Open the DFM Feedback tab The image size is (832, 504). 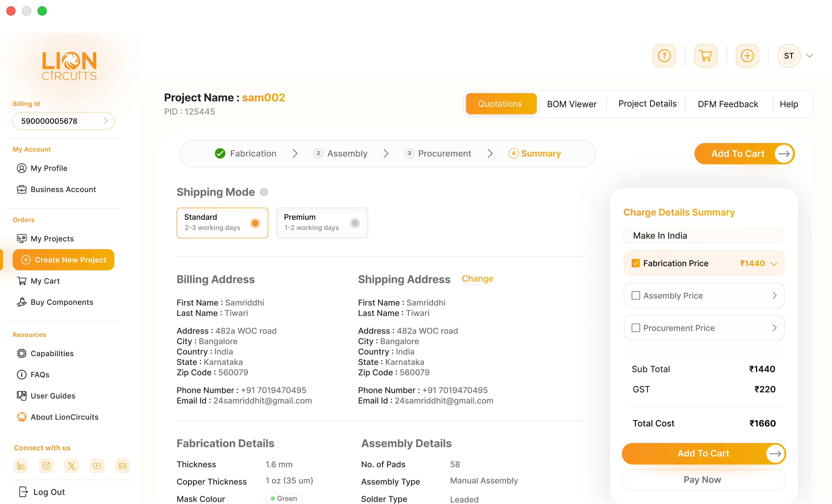(728, 104)
